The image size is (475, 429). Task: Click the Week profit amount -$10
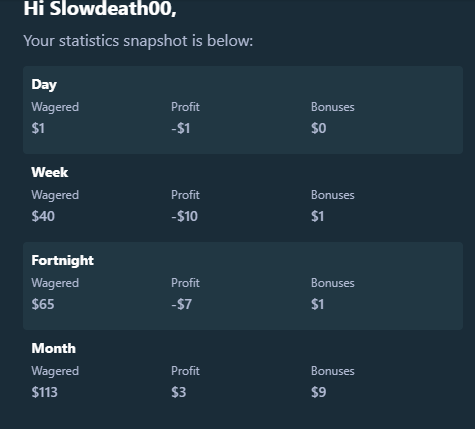(x=185, y=216)
